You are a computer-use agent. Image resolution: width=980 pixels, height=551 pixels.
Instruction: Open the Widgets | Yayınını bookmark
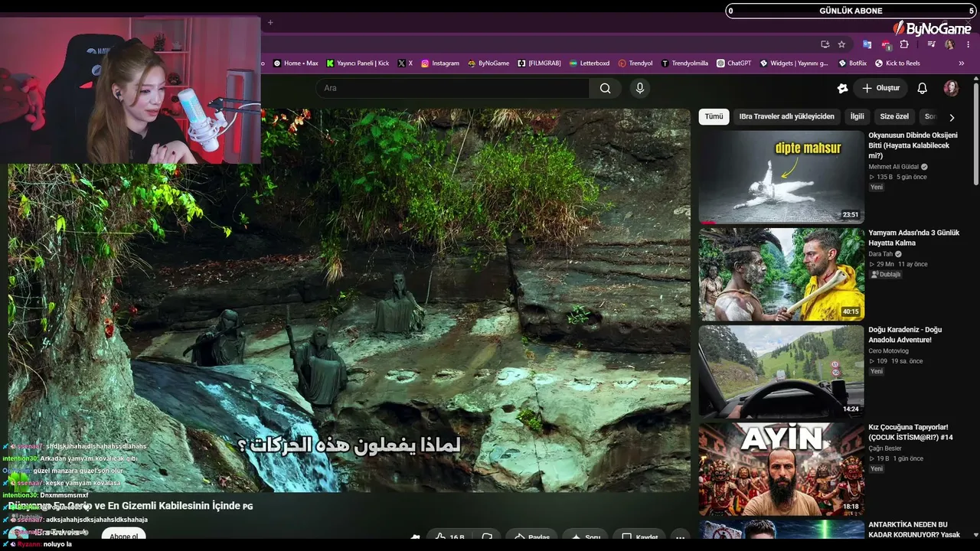794,64
